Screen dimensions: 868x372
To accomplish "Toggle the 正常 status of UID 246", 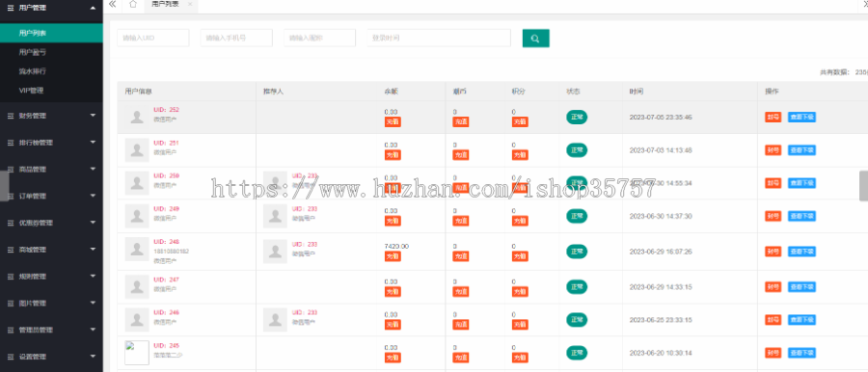I will tap(577, 319).
